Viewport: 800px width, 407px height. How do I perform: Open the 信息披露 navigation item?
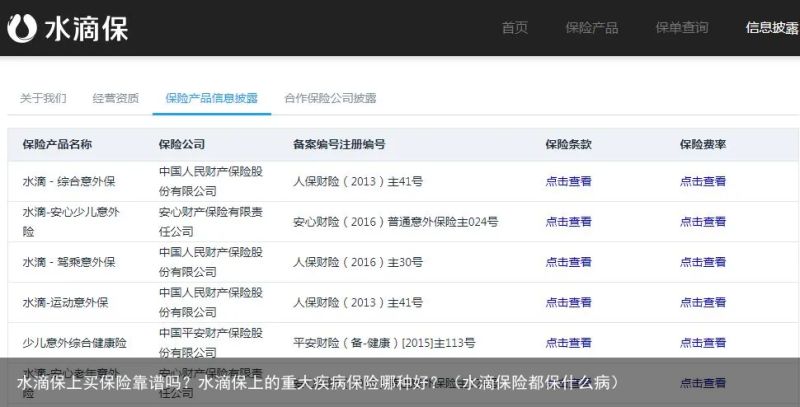click(x=772, y=28)
